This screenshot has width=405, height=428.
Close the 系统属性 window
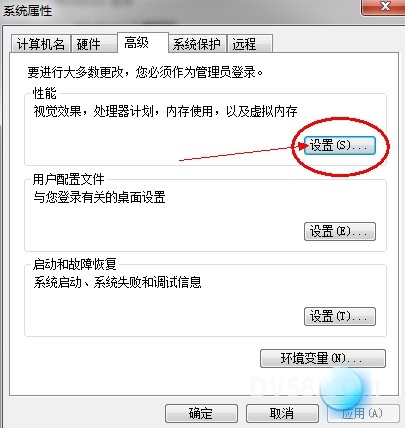(383, 7)
